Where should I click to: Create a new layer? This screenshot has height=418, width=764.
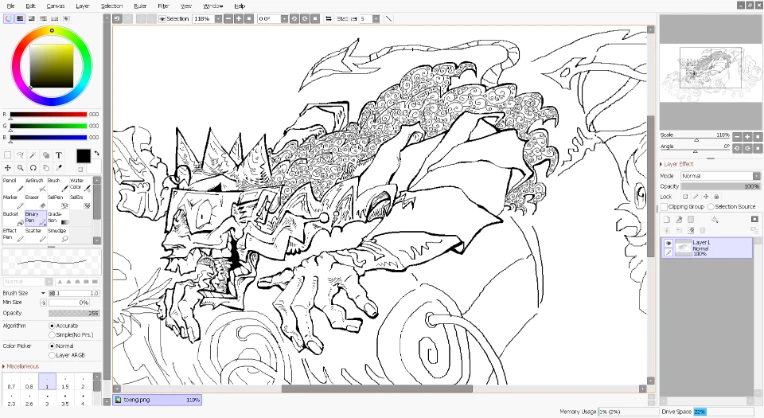point(667,220)
